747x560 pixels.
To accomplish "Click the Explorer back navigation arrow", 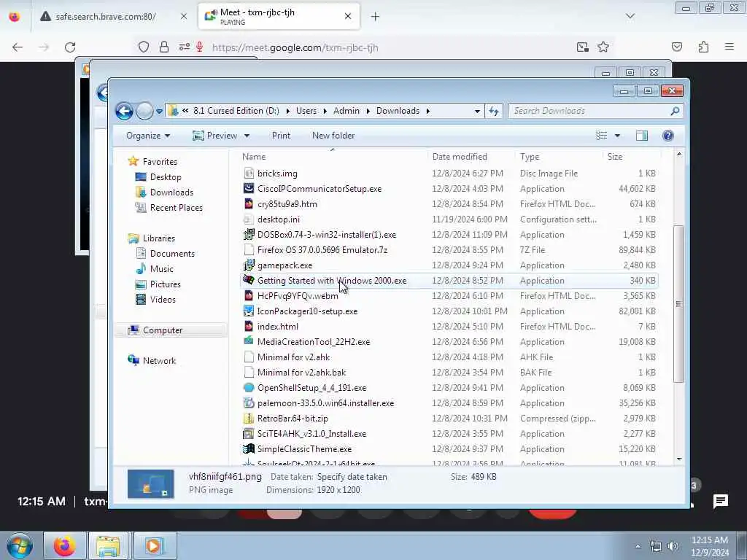I will click(124, 111).
